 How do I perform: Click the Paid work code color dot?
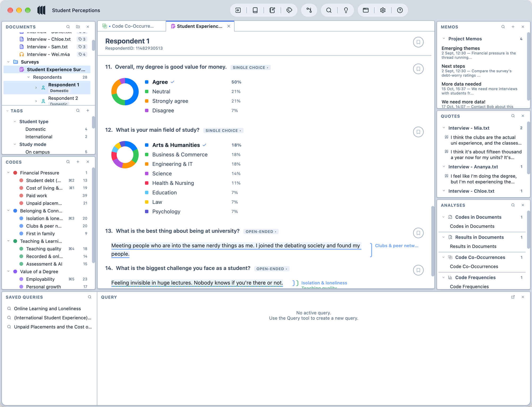click(21, 196)
